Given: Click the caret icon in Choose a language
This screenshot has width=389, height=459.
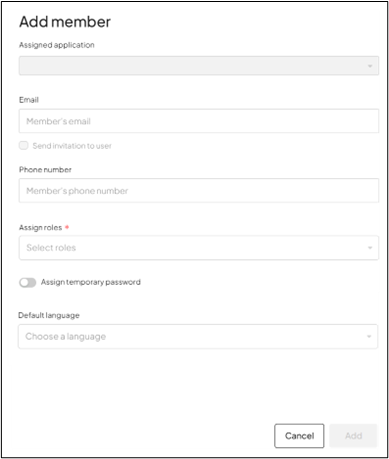Looking at the screenshot, I should pyautogui.click(x=369, y=336).
